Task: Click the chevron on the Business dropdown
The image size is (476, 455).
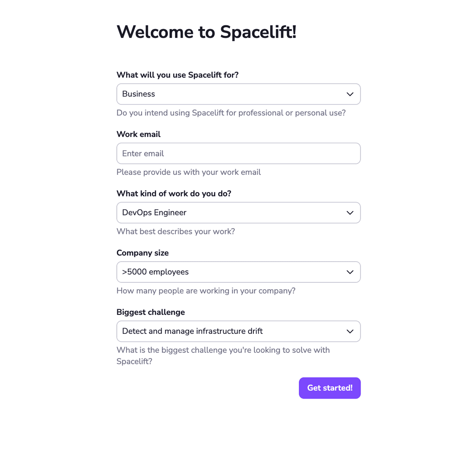Action: click(x=350, y=94)
